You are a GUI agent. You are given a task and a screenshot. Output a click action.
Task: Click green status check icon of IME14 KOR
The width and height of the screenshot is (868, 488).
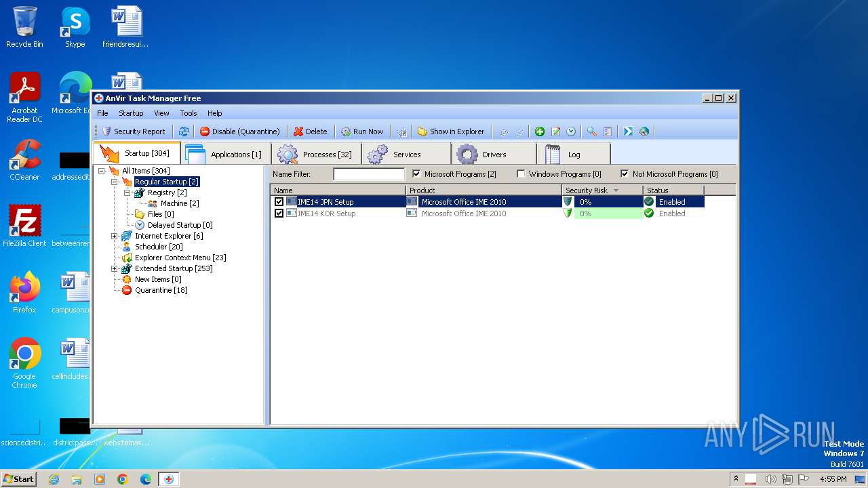[649, 213]
